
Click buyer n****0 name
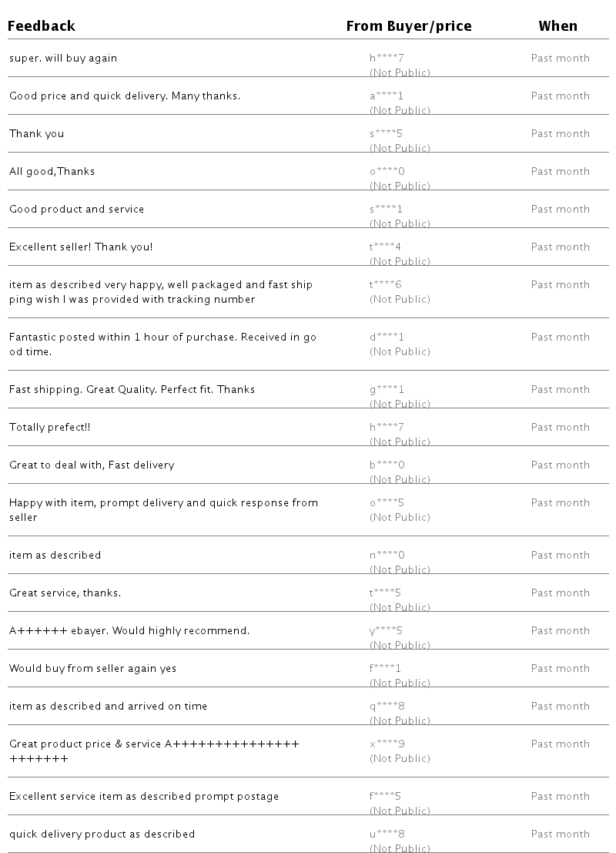tap(387, 556)
